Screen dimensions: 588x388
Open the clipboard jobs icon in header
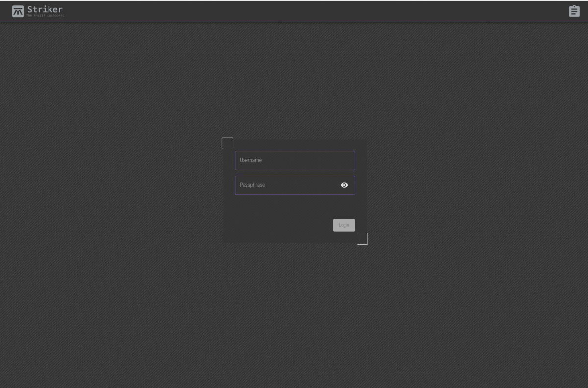574,11
